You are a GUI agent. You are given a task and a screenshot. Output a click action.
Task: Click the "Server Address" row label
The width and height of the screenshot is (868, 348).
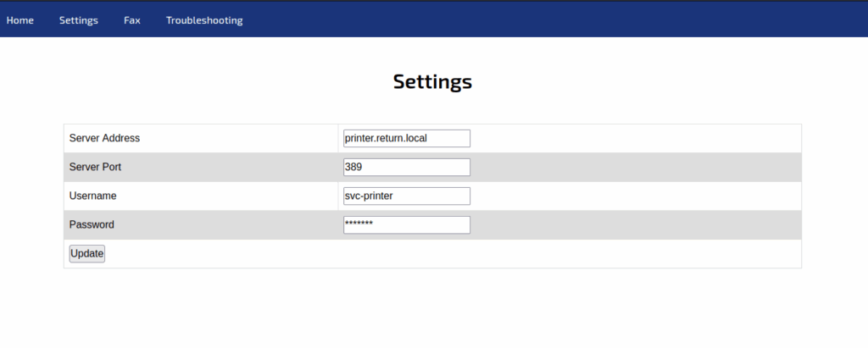point(104,138)
